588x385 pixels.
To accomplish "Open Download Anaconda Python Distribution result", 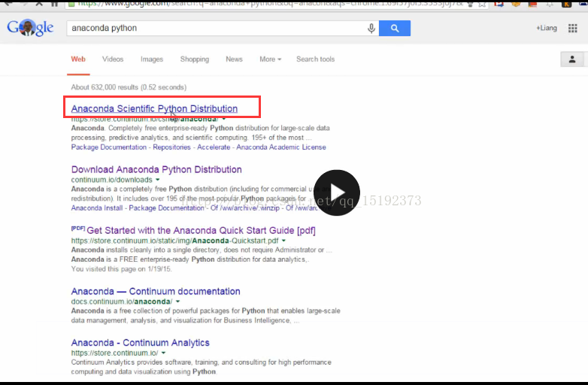I will (156, 169).
